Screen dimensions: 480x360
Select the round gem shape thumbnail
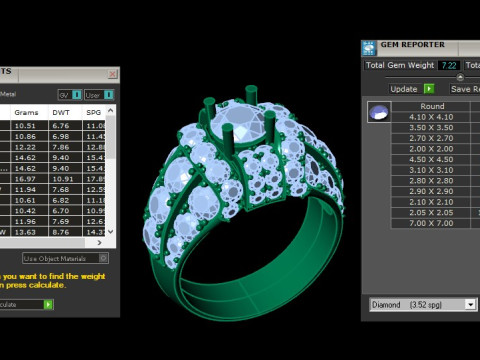tap(379, 112)
